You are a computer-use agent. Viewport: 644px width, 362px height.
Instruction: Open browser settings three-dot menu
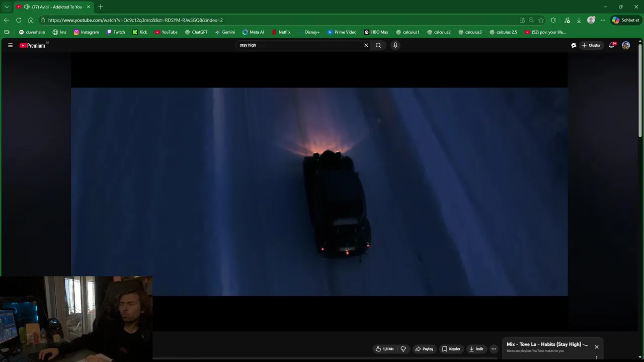(603, 20)
